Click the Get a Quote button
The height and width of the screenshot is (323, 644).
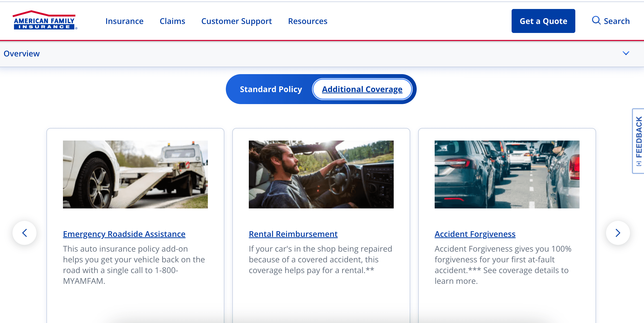point(543,21)
